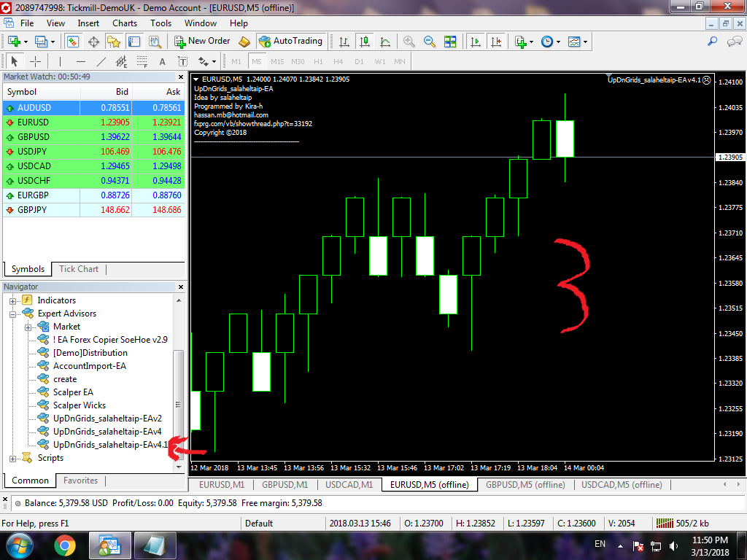747x560 pixels.
Task: Open the profiles dropdown arrow
Action: point(53,42)
